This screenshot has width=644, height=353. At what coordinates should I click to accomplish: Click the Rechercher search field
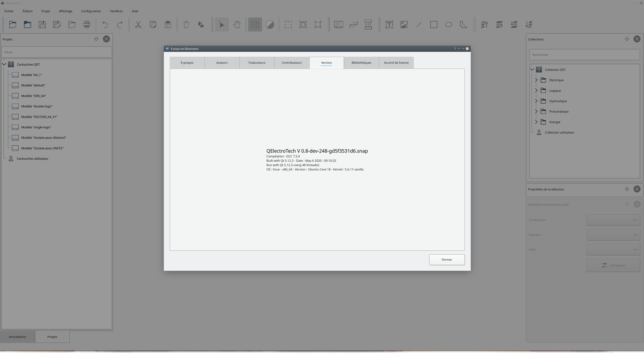click(x=584, y=55)
